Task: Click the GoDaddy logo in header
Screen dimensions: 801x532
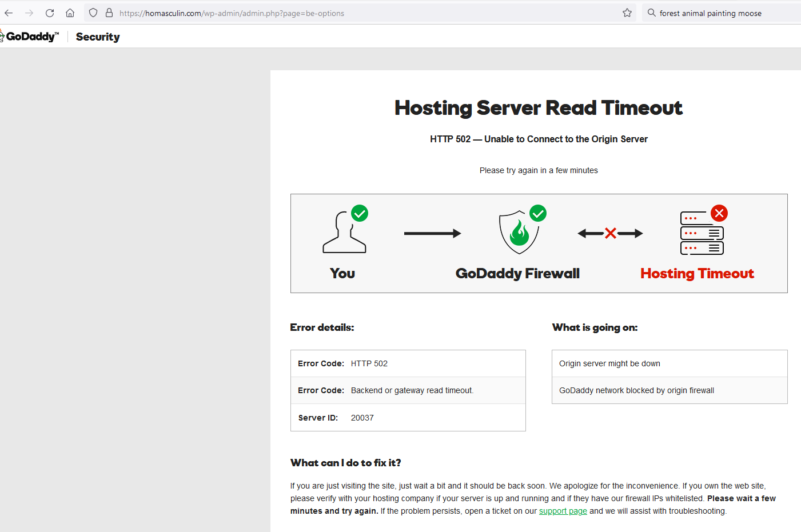Action: click(x=30, y=37)
